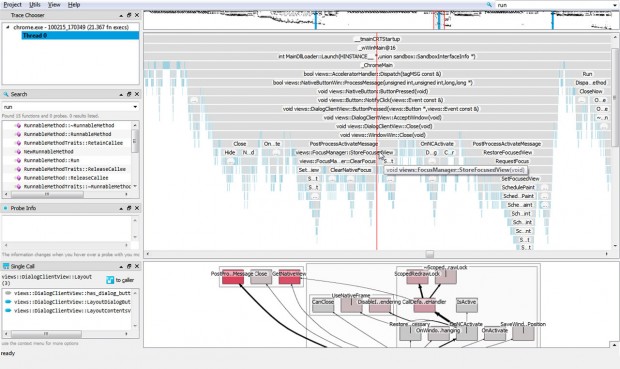Select RunnableMethod::~RunnableMethod search result
This screenshot has width=620, height=369.
(x=69, y=125)
